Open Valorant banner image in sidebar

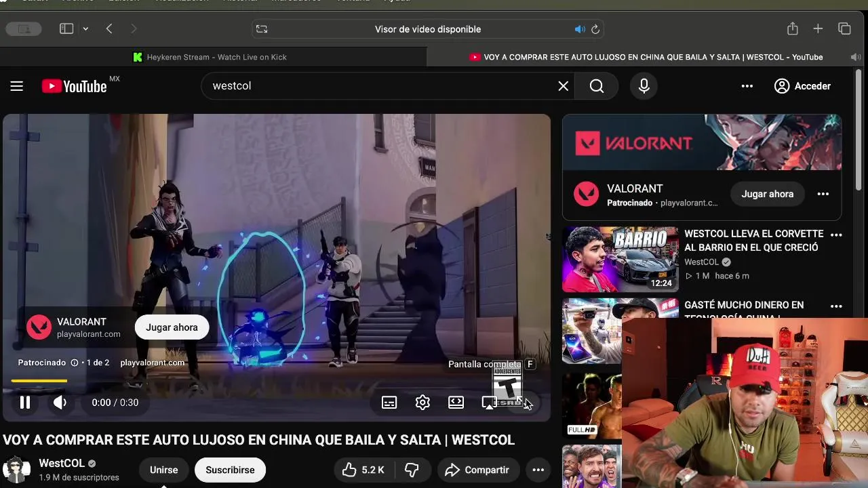click(x=702, y=142)
